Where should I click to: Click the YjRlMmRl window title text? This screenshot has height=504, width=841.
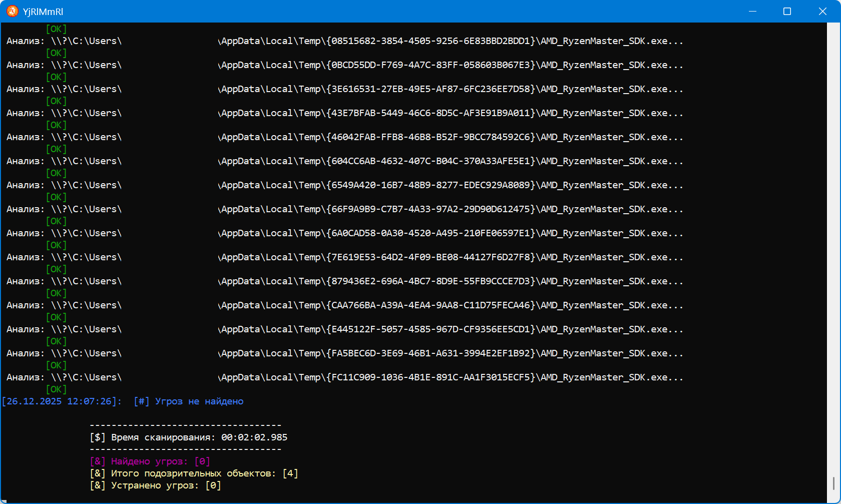(43, 12)
